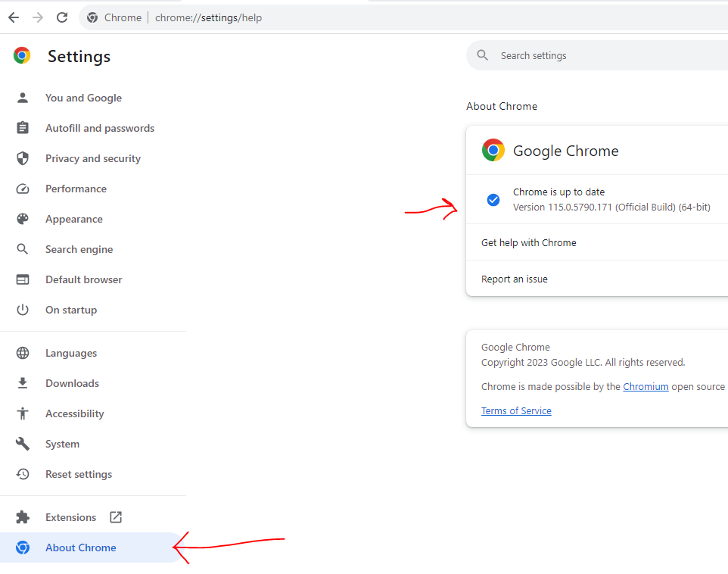728x574 pixels.
Task: Select About Chrome in sidebar
Action: tap(91, 547)
